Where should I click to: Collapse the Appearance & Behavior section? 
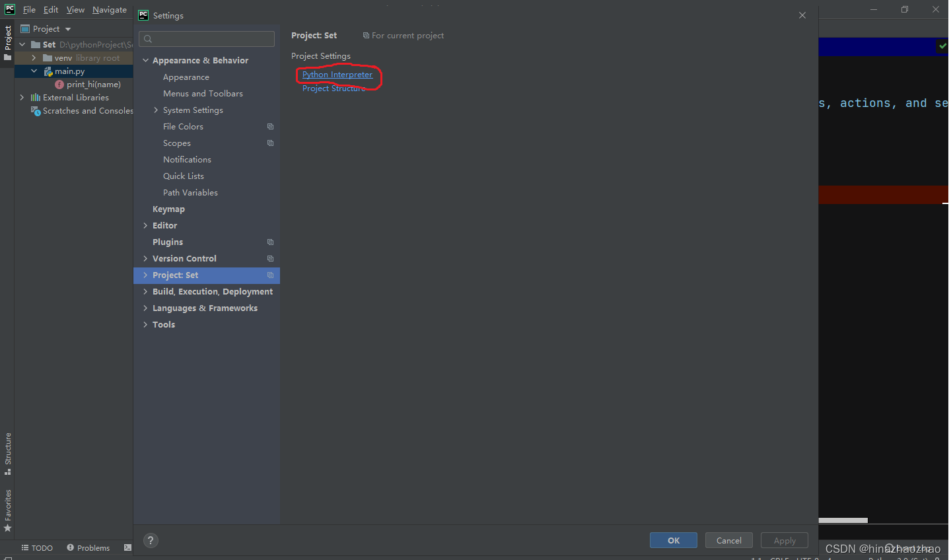pyautogui.click(x=146, y=60)
